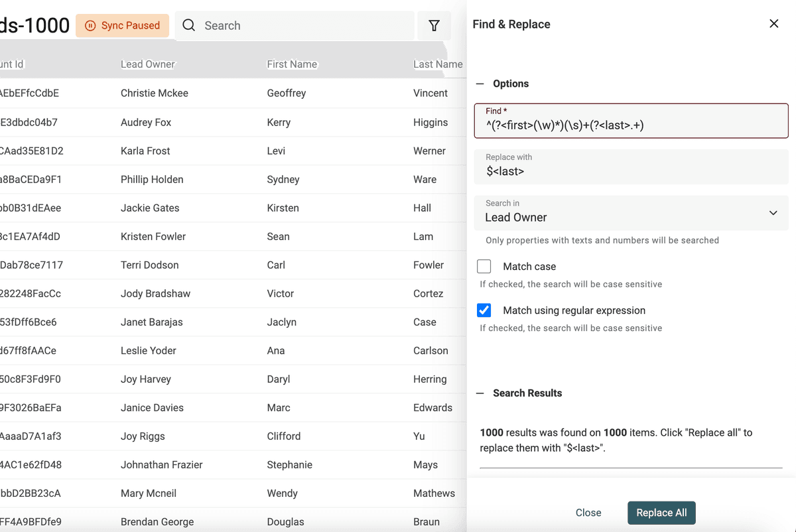Uncheck Match using regular expression
Image resolution: width=796 pixels, height=532 pixels.
[x=484, y=310]
